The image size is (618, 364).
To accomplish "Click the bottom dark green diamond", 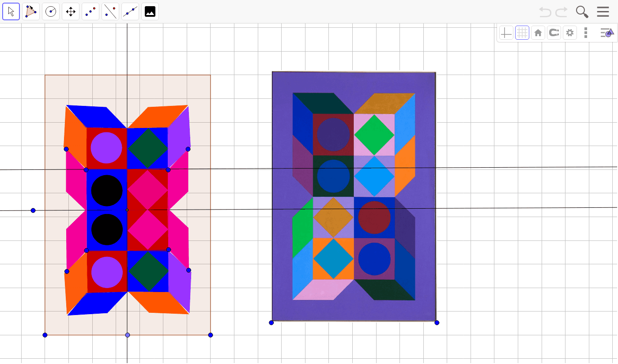I will pyautogui.click(x=148, y=271).
